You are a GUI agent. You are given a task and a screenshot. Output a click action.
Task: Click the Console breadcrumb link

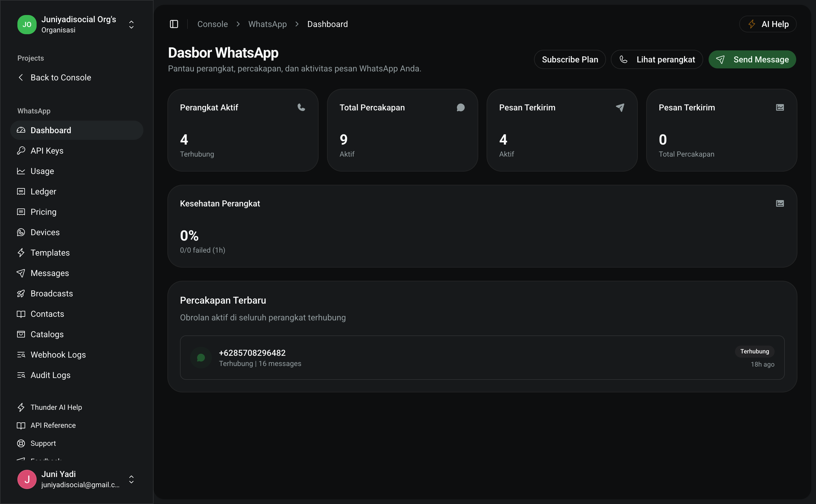(x=213, y=24)
